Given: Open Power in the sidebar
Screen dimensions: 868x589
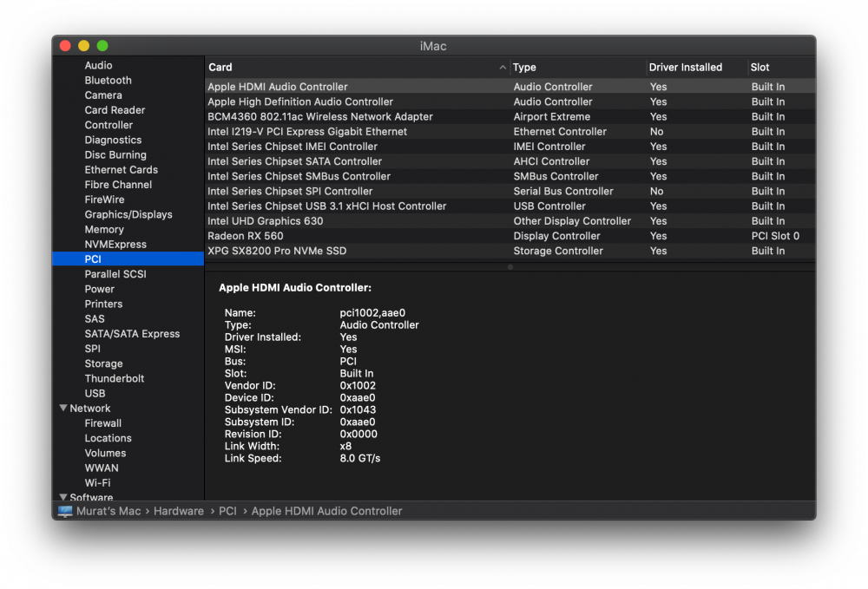Looking at the screenshot, I should [x=99, y=289].
